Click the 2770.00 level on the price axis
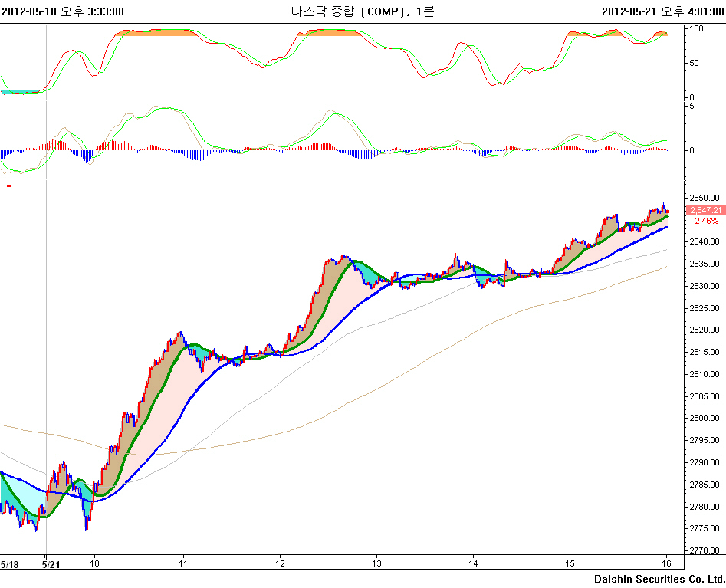726x588 pixels. 704,551
